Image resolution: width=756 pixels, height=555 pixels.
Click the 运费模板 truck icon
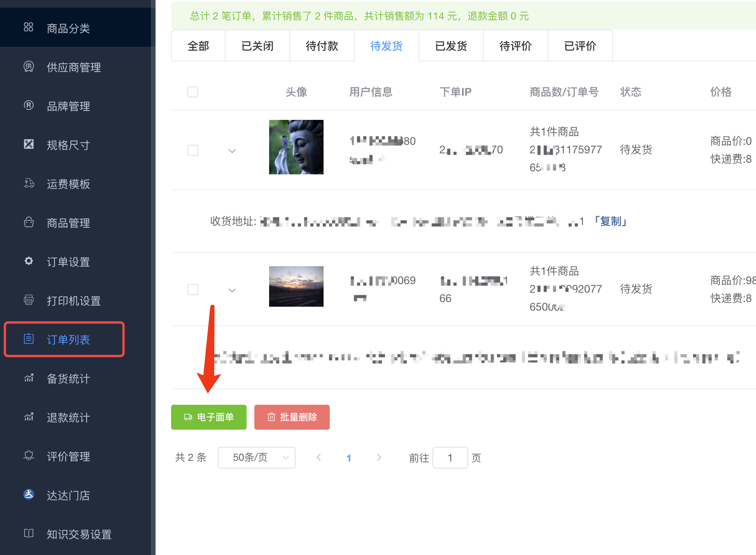[x=29, y=183]
